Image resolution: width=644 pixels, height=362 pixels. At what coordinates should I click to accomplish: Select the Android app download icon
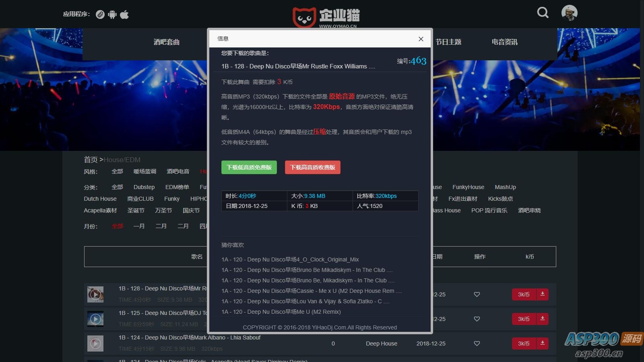tap(112, 14)
